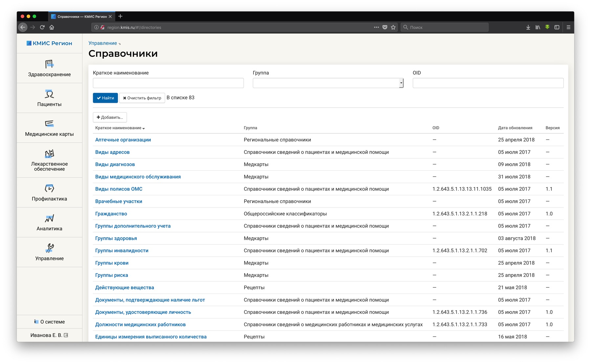Open Виды адресов directory
This screenshot has width=591, height=364.
click(112, 152)
